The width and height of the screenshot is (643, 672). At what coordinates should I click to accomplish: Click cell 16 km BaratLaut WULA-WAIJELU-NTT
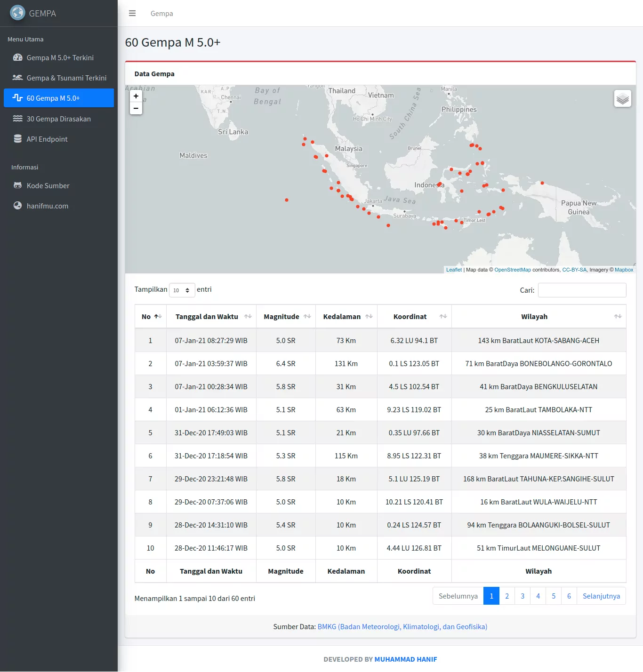(x=539, y=502)
